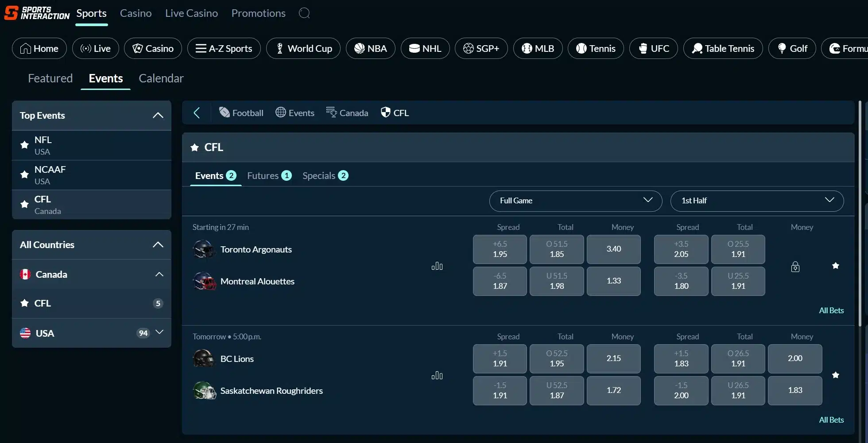This screenshot has width=868, height=443.
Task: Open All Bets for Toronto vs Montreal
Action: tap(831, 311)
